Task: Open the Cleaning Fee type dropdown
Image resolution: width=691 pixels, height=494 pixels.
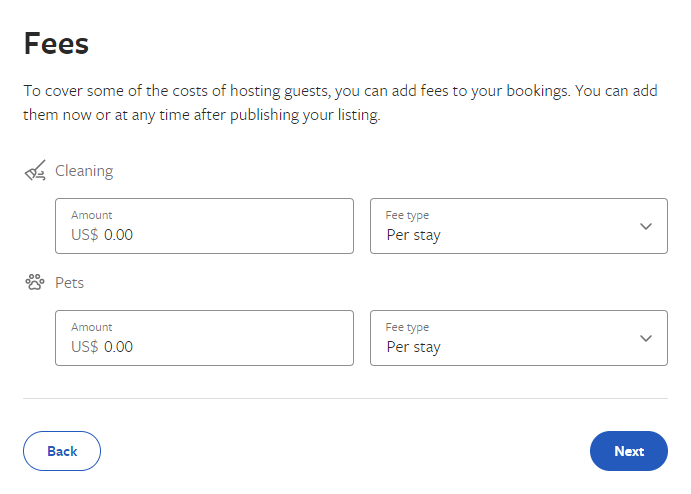Action: pos(519,226)
